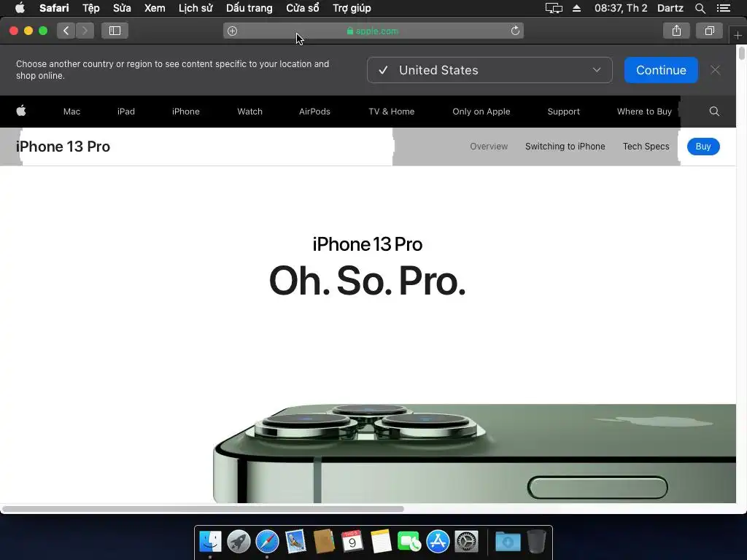Image resolution: width=747 pixels, height=560 pixels.
Task: Open Finder from the Dock
Action: coord(210,542)
